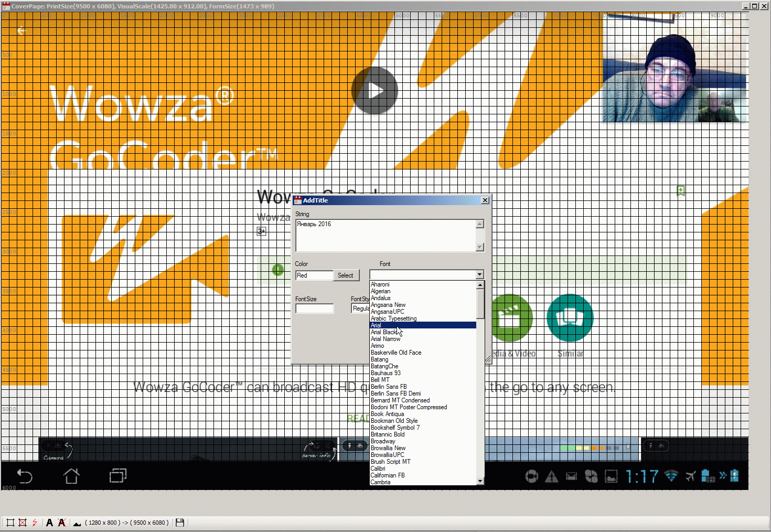
Task: Click the airplane mode icon in status bar
Action: point(690,476)
